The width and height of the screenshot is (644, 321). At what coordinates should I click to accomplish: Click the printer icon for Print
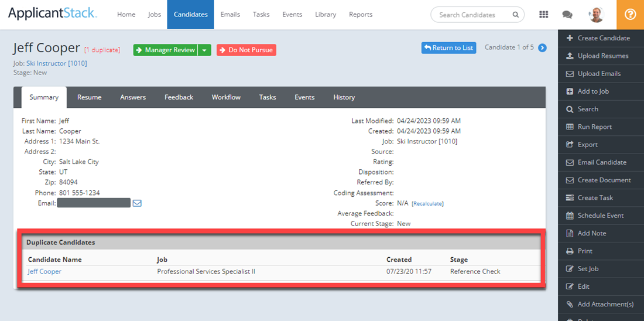point(570,251)
